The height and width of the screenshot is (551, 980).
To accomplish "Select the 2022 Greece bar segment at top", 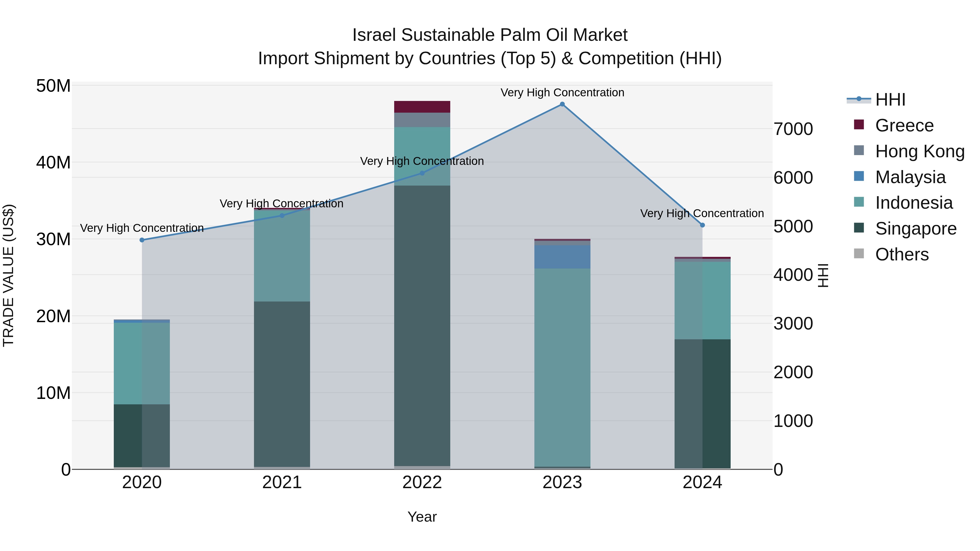I will pyautogui.click(x=422, y=107).
